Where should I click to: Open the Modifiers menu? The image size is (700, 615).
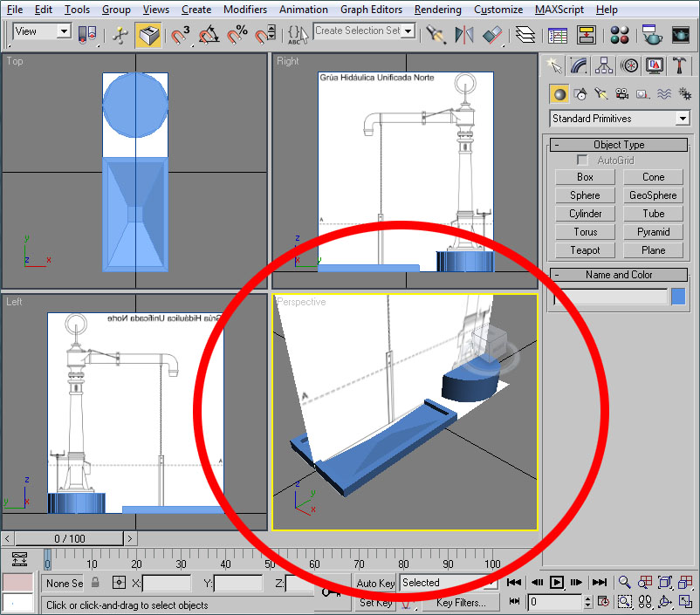coord(245,10)
